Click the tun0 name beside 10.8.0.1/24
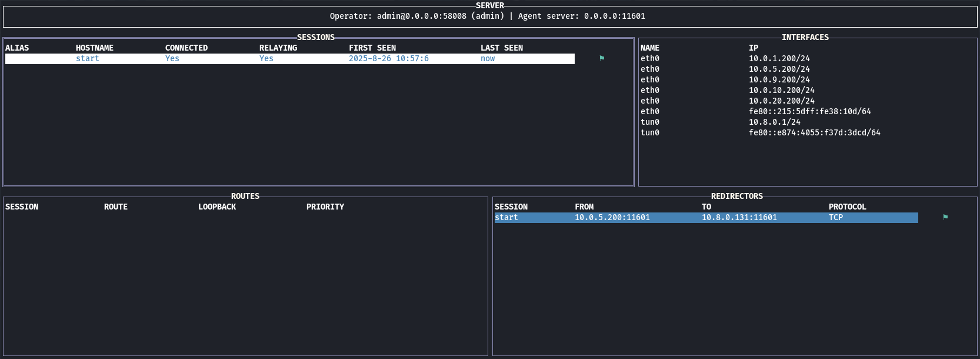The width and height of the screenshot is (980, 359). pos(650,122)
